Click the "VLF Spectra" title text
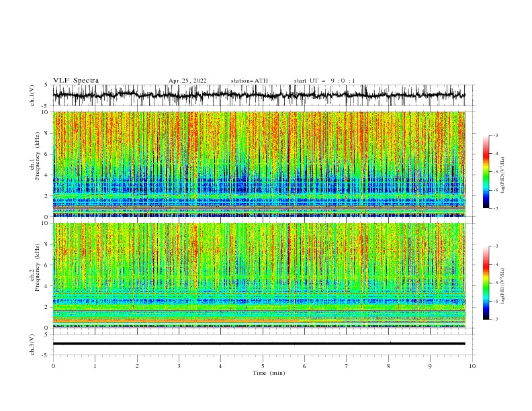532x411 pixels. click(76, 81)
